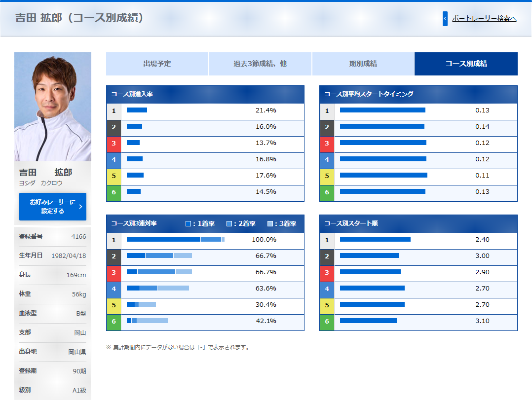The image size is (532, 400).
Task: Click the 100.0% value in コース別3連対率
Action: (x=264, y=240)
